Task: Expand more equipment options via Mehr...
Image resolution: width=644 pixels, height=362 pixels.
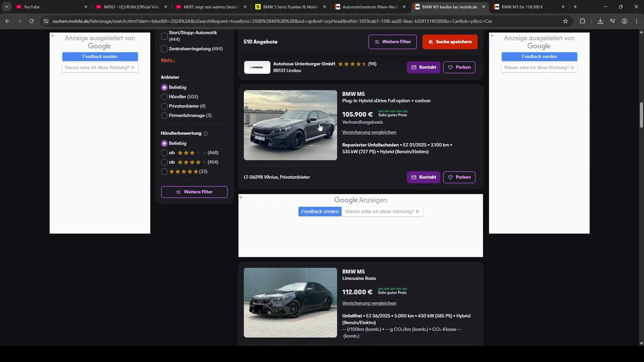Action: pos(168,60)
